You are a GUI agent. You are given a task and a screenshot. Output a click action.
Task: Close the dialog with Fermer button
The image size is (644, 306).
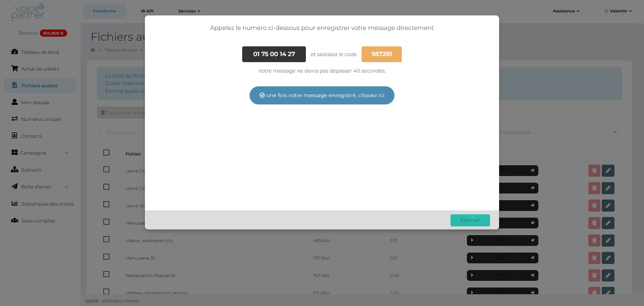coord(470,220)
